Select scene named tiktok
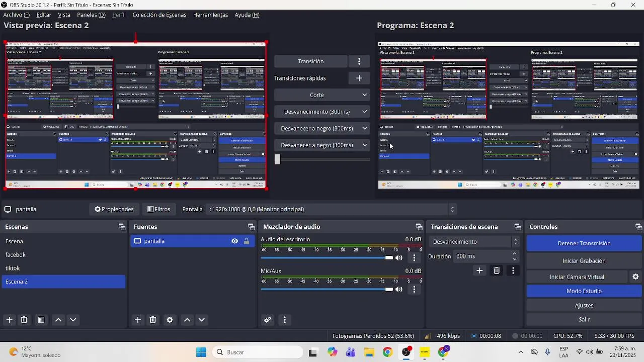The height and width of the screenshot is (362, 644). click(x=63, y=268)
